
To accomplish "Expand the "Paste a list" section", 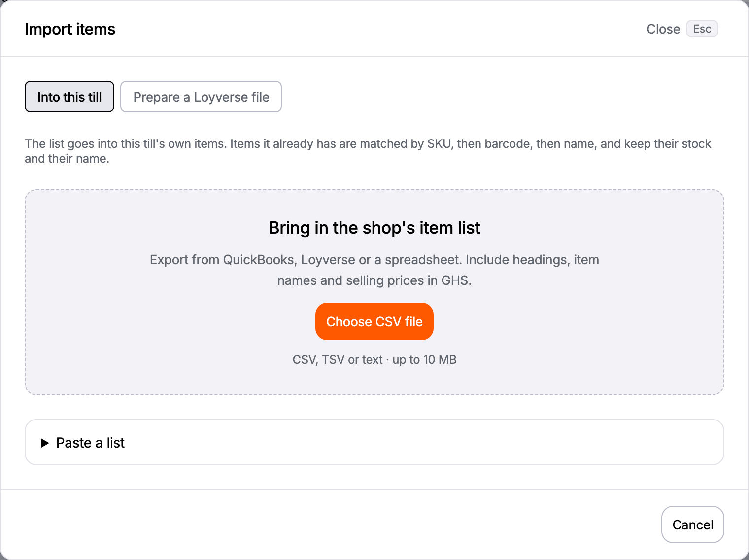I will pyautogui.click(x=374, y=442).
